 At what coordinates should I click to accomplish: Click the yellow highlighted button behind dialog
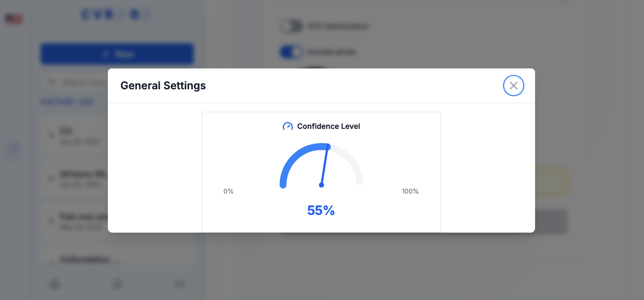[x=551, y=182]
